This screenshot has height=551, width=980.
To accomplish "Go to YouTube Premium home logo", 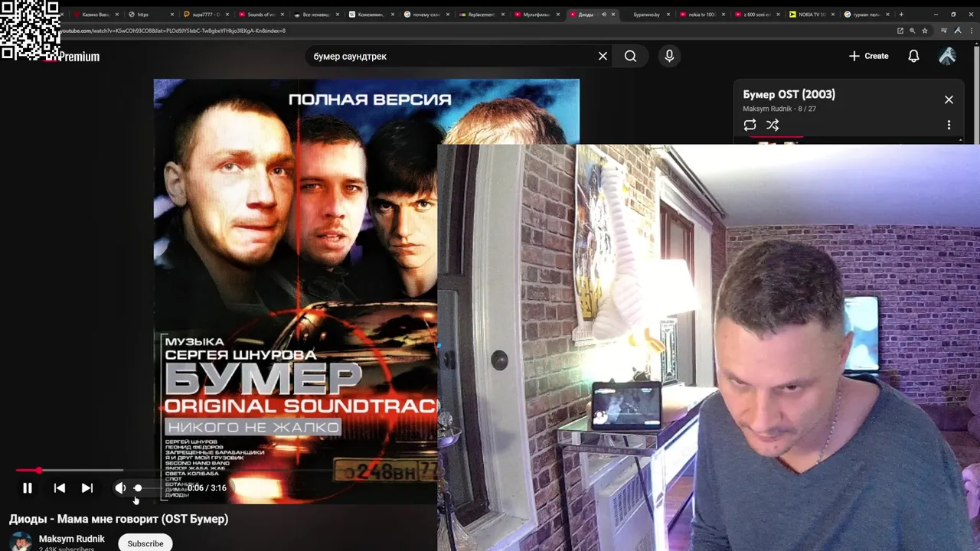I will pyautogui.click(x=79, y=57).
